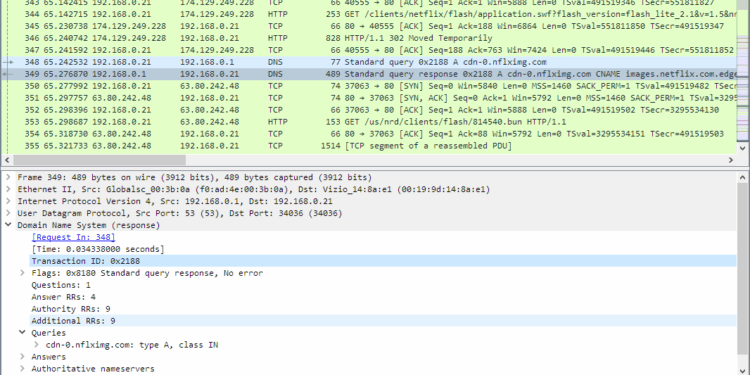Expand Internet Protocol Version 4 row

pos(8,201)
